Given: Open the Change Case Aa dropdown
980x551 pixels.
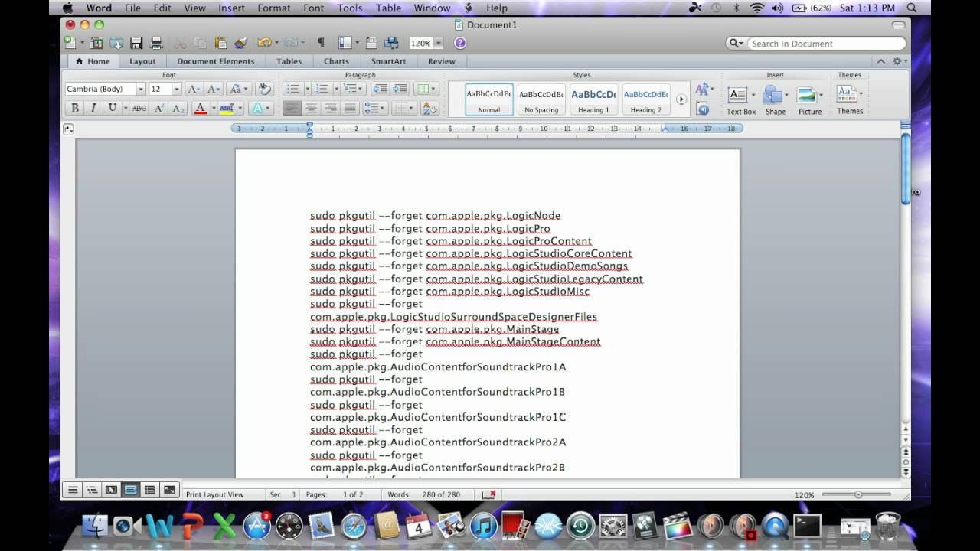Looking at the screenshot, I should tap(239, 89).
